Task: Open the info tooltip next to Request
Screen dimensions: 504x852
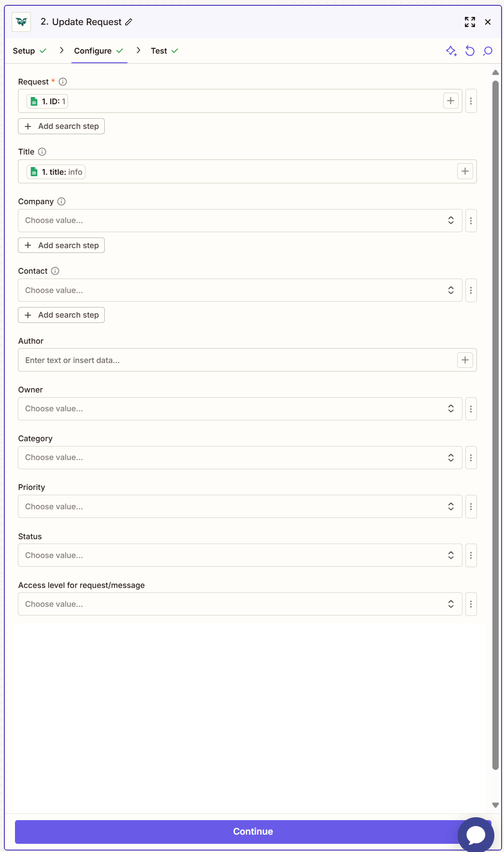Action: [x=63, y=82]
